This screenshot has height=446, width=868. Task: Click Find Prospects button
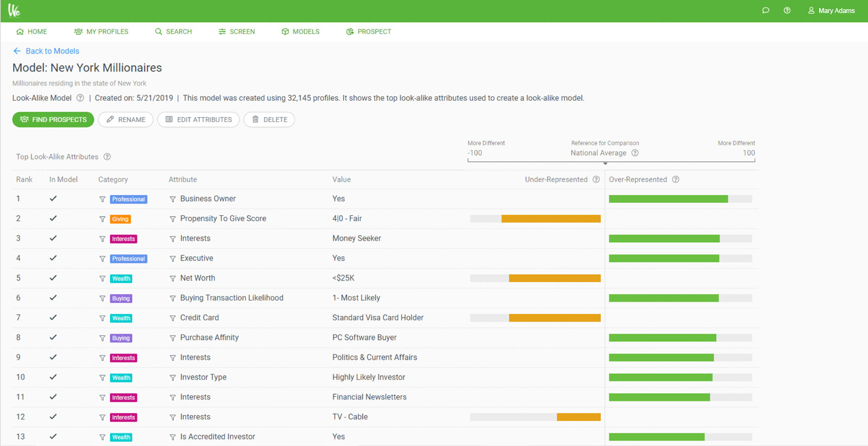(x=53, y=119)
